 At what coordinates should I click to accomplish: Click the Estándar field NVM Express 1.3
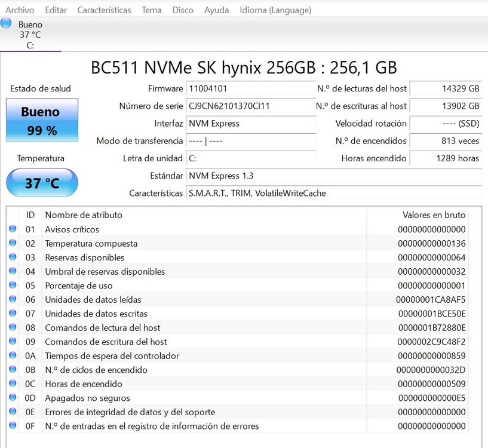(334, 176)
